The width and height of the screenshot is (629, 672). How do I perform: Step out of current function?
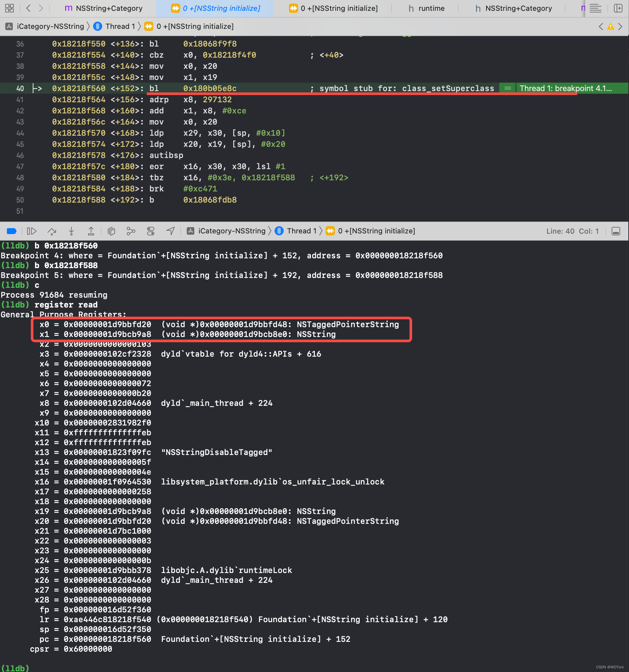click(91, 231)
